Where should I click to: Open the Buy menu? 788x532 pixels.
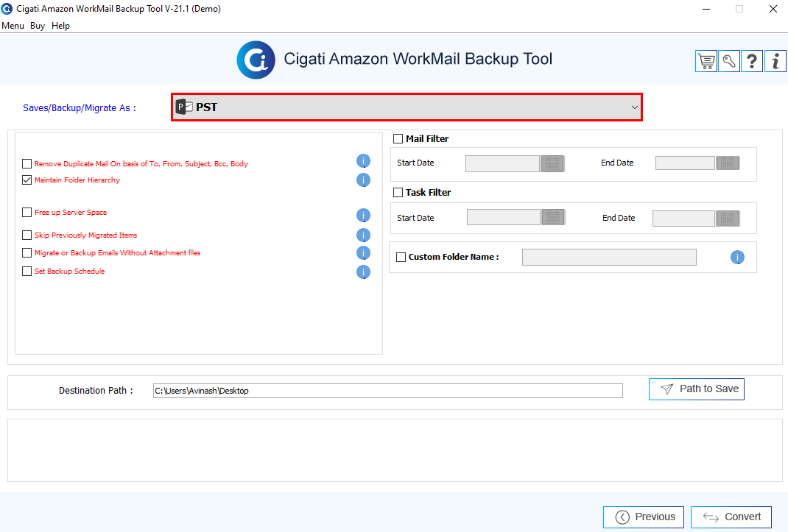tap(38, 26)
